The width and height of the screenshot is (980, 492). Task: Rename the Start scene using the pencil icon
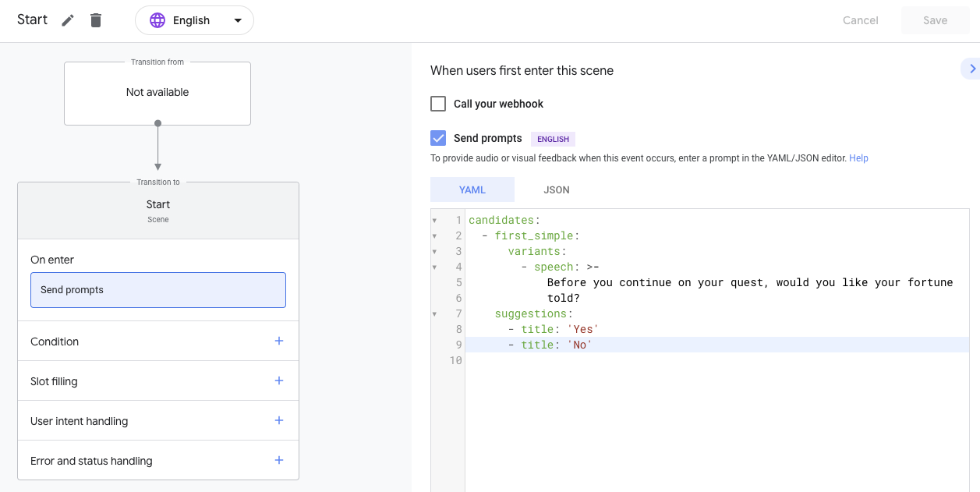[67, 19]
